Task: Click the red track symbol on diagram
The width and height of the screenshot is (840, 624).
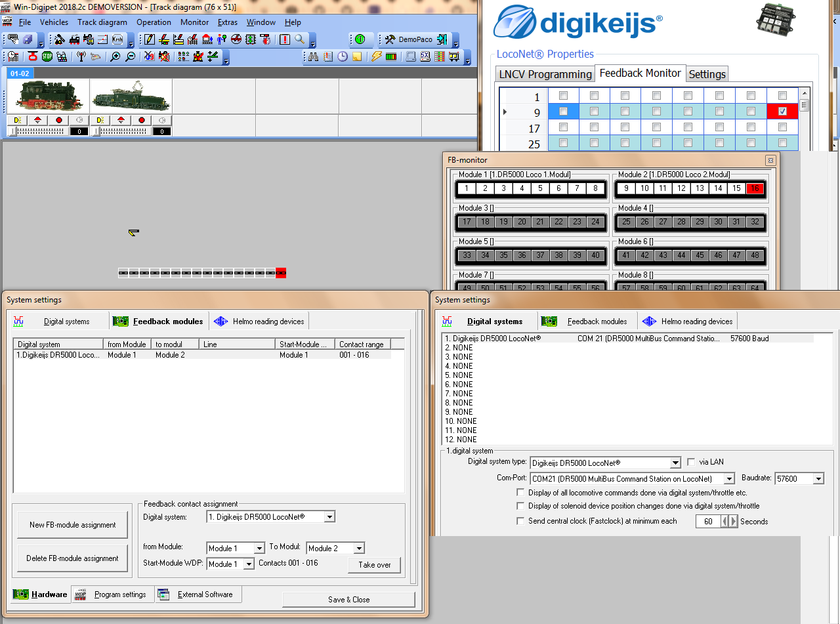Action: [x=281, y=273]
